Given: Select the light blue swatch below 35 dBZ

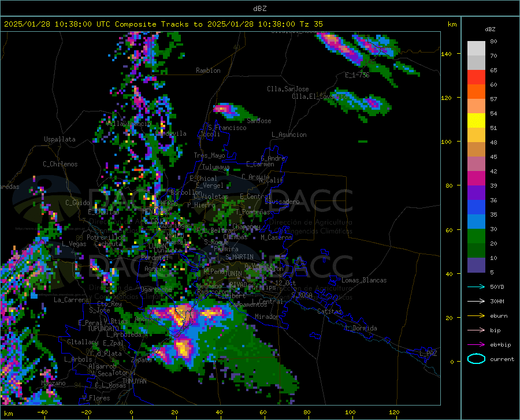Looking at the screenshot, I should pyautogui.click(x=476, y=222).
